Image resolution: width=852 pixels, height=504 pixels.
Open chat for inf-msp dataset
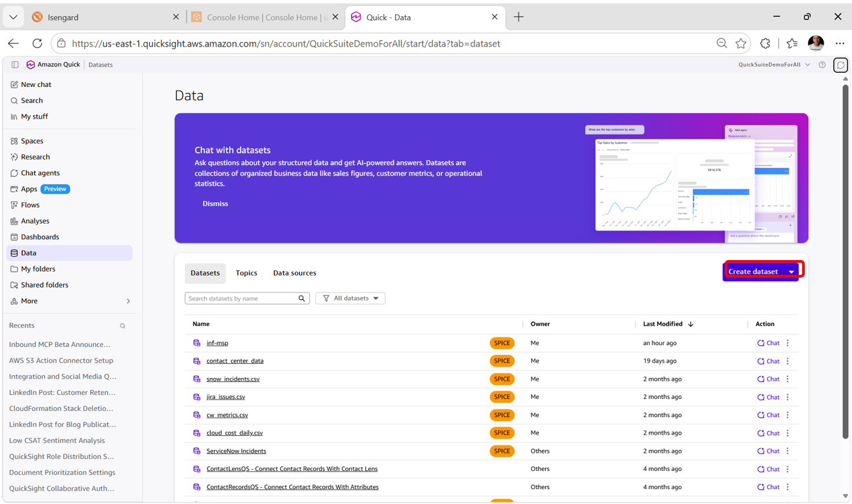[768, 343]
